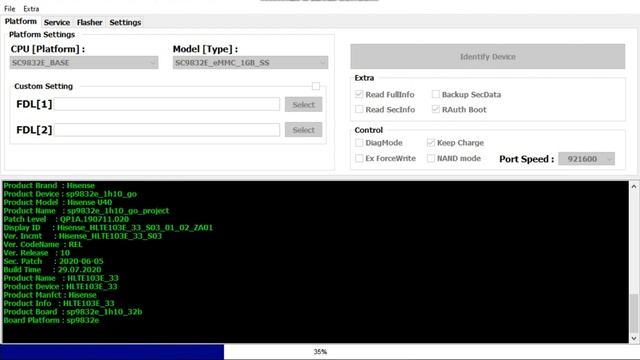Viewport: 640px width, 360px height.
Task: Toggle NAND mode checkbox
Action: coord(431,158)
